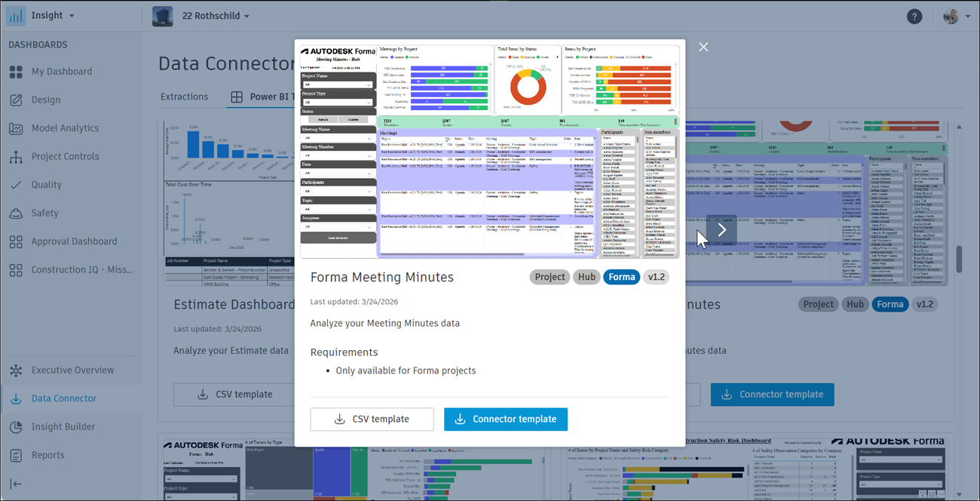Click "Only available for Forma projects" text
This screenshot has height=501, width=980.
point(406,370)
